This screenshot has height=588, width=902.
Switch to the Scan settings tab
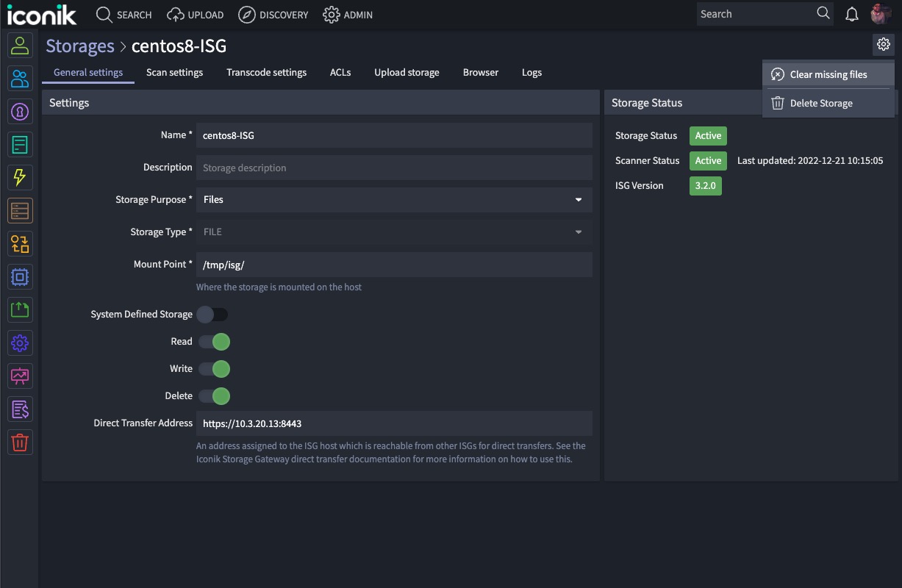[174, 72]
